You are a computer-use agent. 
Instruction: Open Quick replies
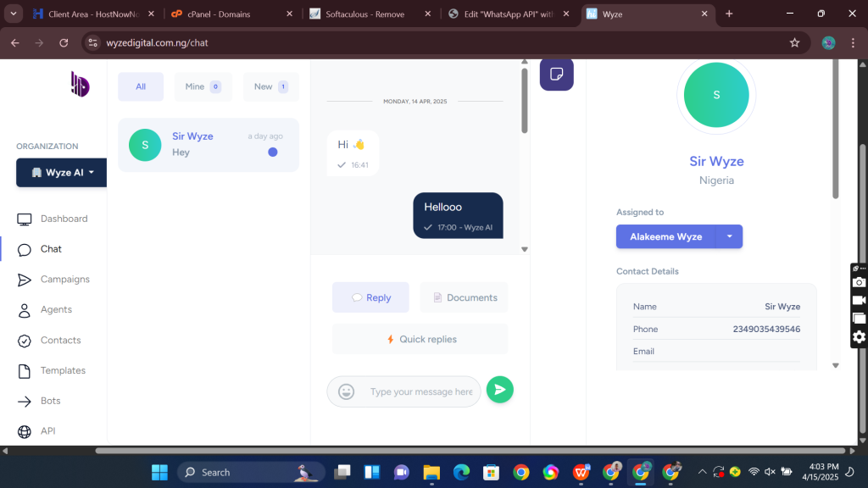point(420,339)
